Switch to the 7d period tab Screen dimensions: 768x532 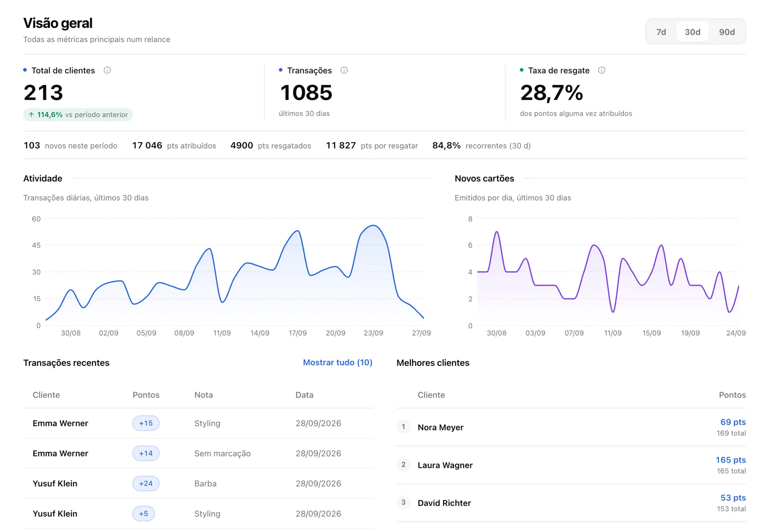(661, 32)
